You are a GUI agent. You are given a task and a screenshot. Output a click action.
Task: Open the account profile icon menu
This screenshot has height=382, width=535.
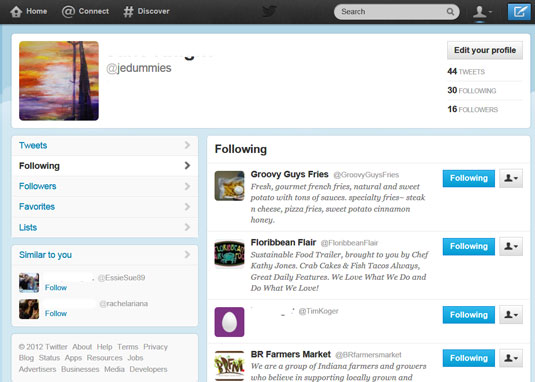click(481, 12)
